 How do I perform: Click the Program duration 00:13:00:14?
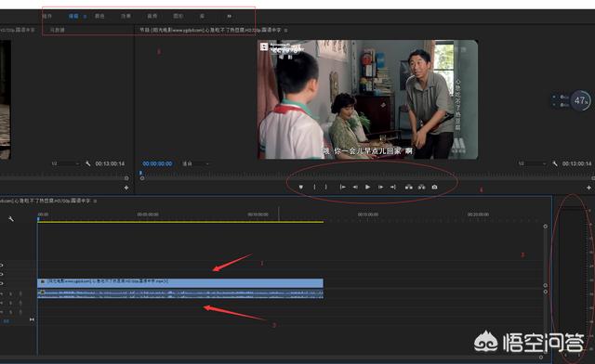(x=576, y=163)
